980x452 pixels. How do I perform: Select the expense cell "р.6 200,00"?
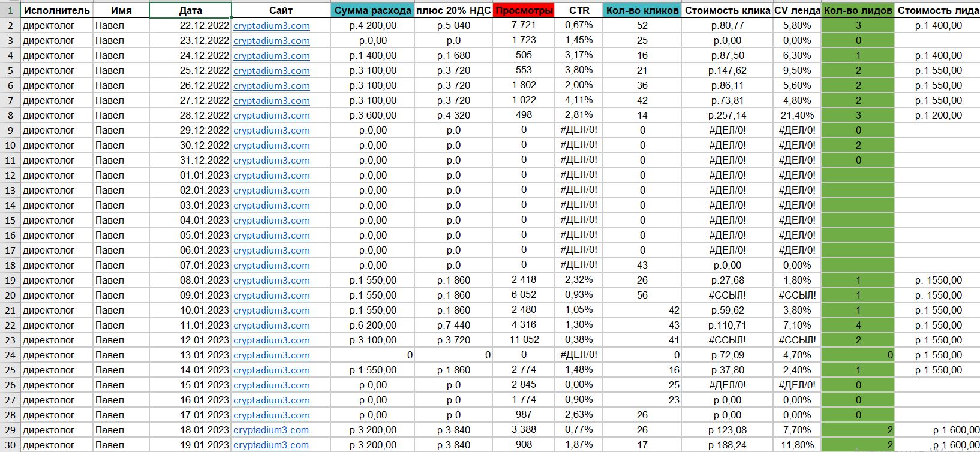pos(372,325)
